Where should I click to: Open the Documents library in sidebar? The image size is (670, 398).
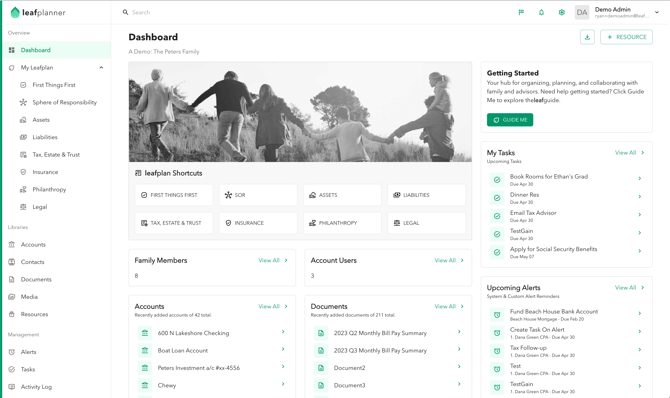[x=36, y=280]
